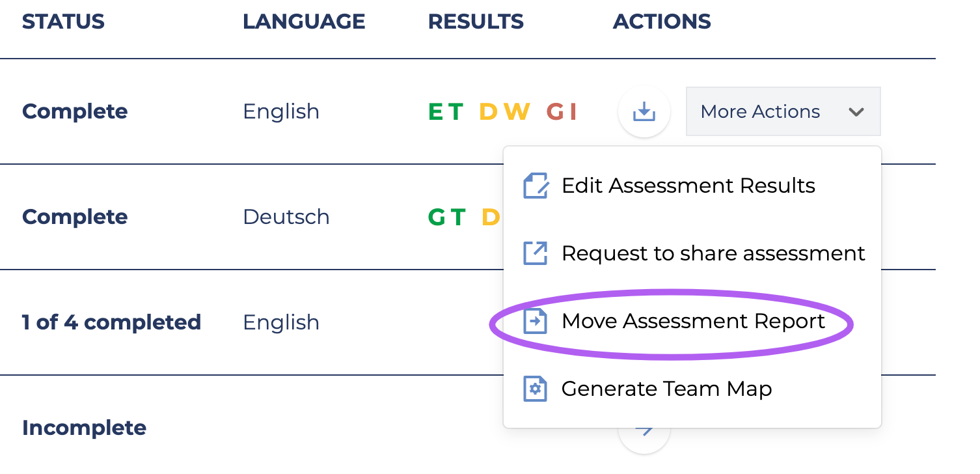Viewport: 980px width, 474px height.
Task: Open the 1 of 4 completed status
Action: (111, 322)
